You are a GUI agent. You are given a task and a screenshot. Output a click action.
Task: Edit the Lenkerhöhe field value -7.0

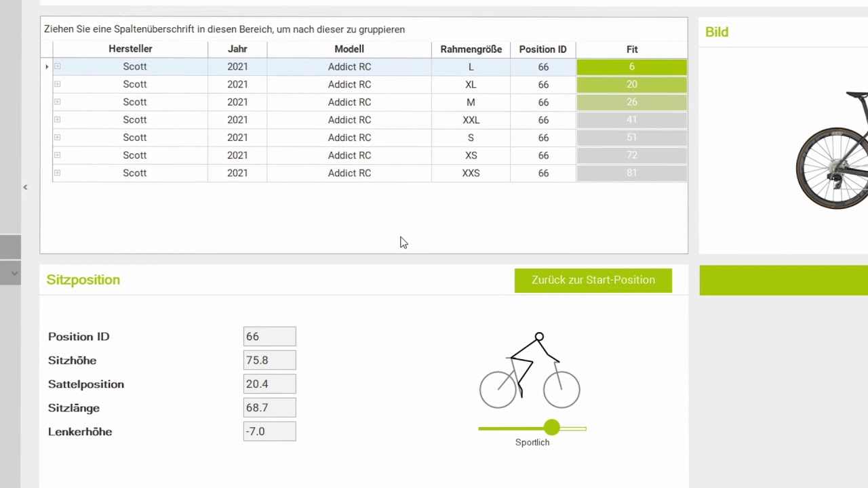(x=269, y=431)
